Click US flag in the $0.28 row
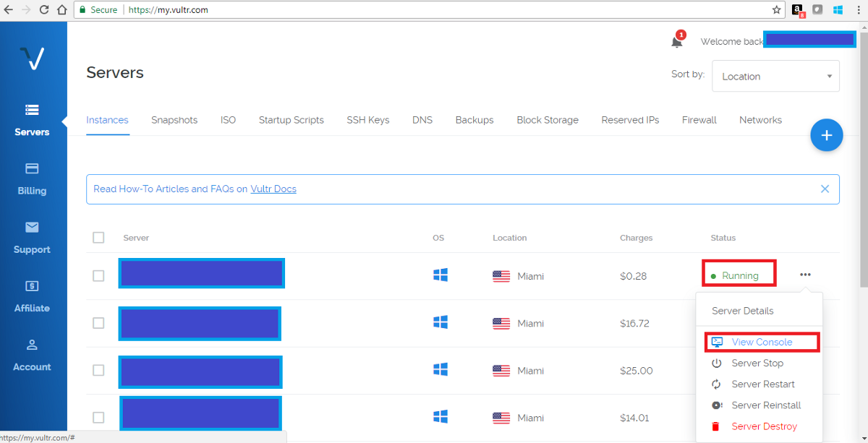Viewport: 868px width, 443px height. (501, 276)
